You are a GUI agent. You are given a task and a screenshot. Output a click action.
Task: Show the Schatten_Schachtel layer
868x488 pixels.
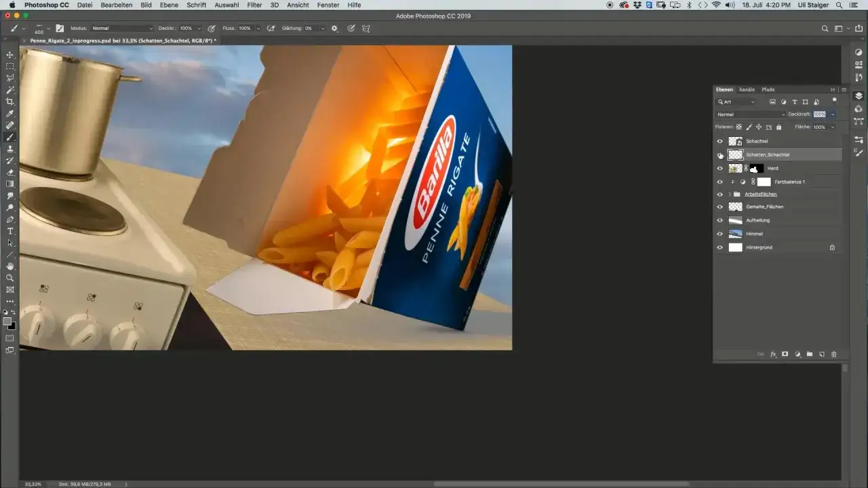coord(719,155)
